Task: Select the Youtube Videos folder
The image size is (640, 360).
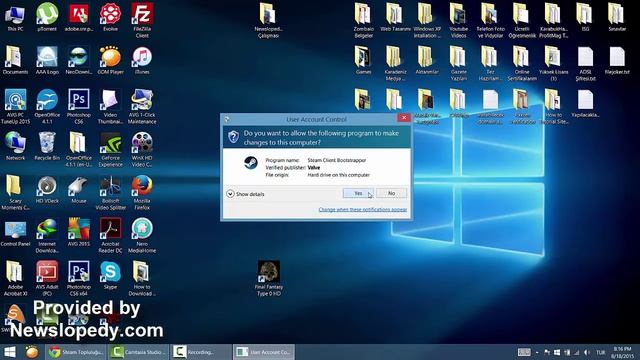Action: (458, 20)
